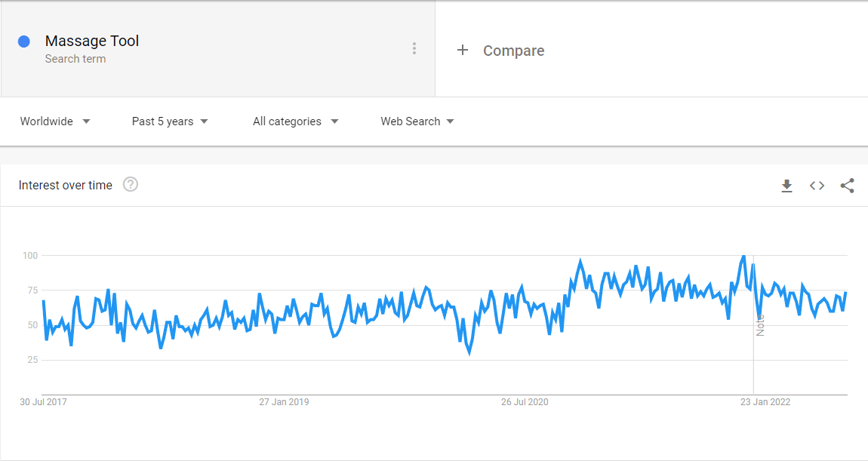Click the Note marker on the chart
The height and width of the screenshot is (461, 868).
point(760,325)
